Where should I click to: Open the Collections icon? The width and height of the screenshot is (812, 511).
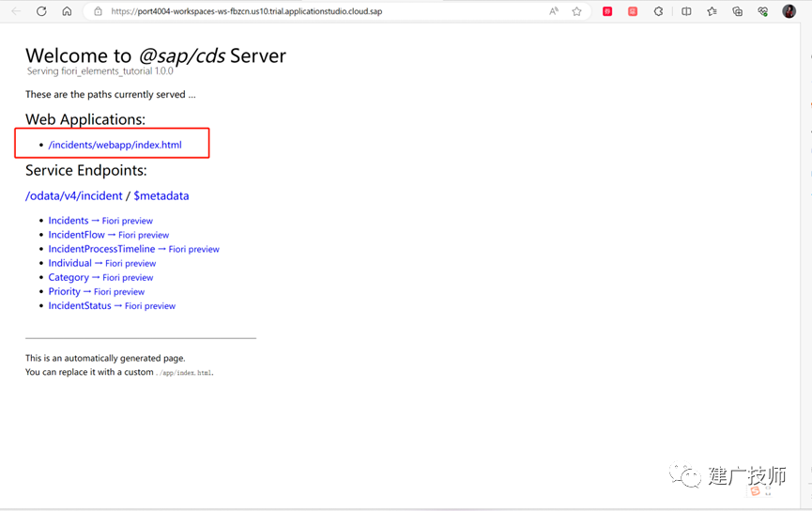click(738, 11)
